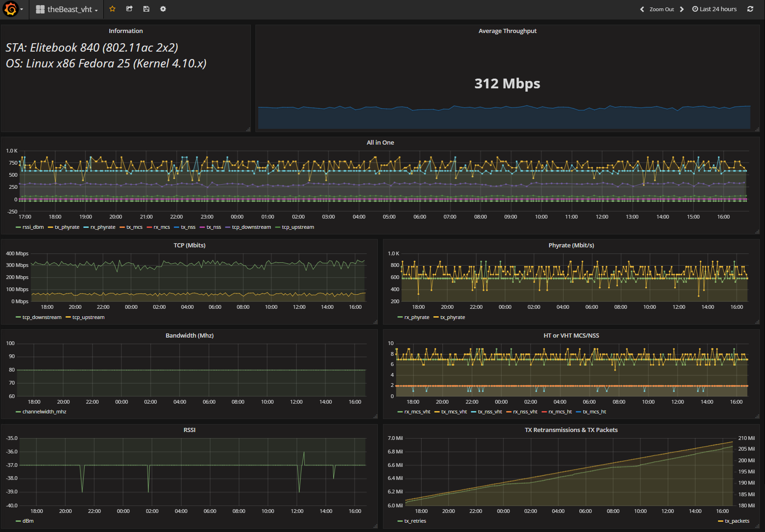
Task: Toggle tx_mcs_vht legend entry
Action: point(454,412)
